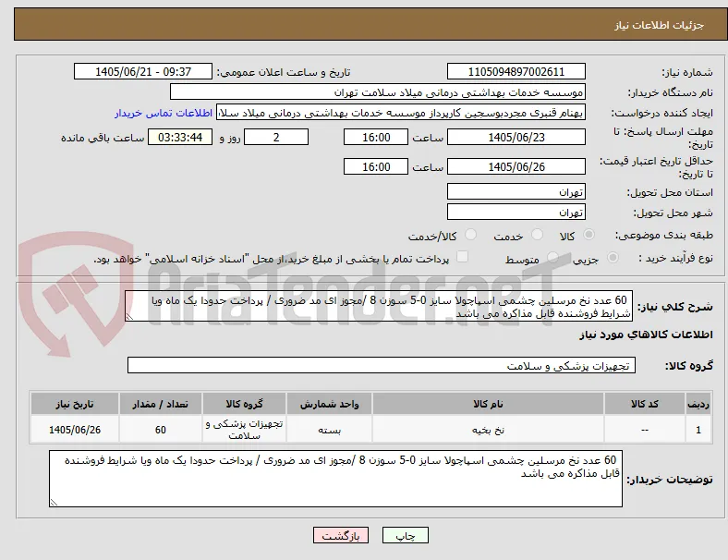Click the نخ بخیه item name cell
This screenshot has width=728, height=560.
pyautogui.click(x=488, y=430)
